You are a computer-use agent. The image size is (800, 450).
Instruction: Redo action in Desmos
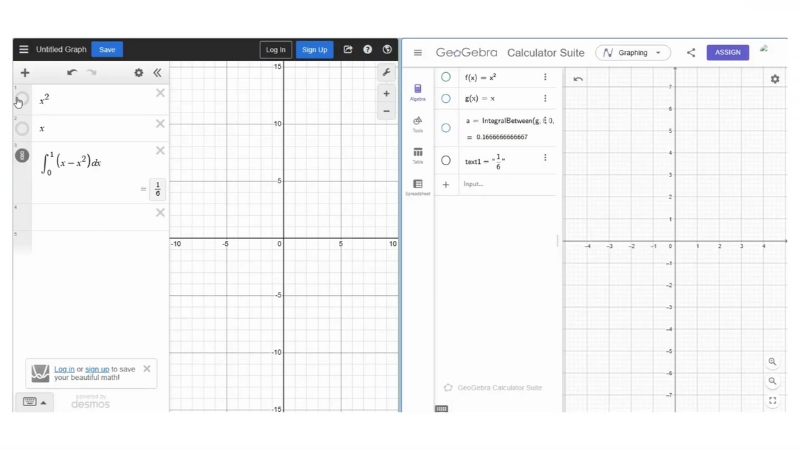pos(92,72)
